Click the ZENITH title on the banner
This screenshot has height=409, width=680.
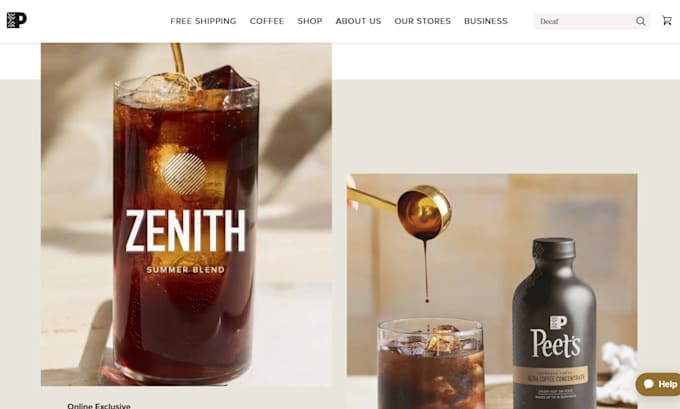point(186,231)
